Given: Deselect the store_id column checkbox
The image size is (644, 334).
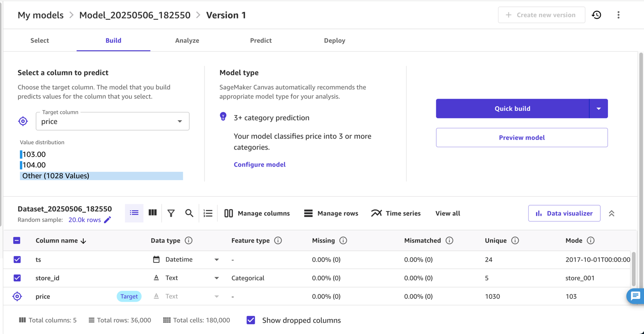Looking at the screenshot, I should tap(17, 278).
